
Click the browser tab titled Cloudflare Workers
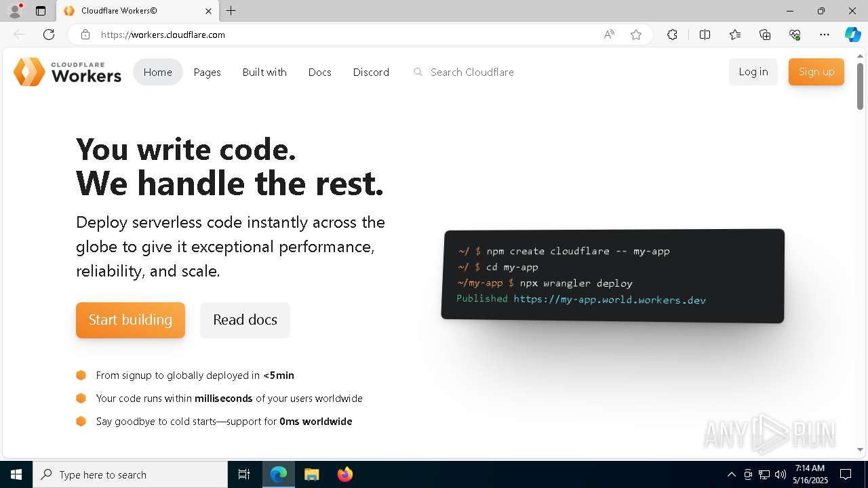[137, 11]
